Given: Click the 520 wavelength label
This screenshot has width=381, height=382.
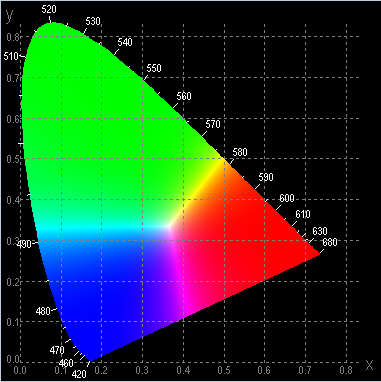Looking at the screenshot, I should [49, 9].
